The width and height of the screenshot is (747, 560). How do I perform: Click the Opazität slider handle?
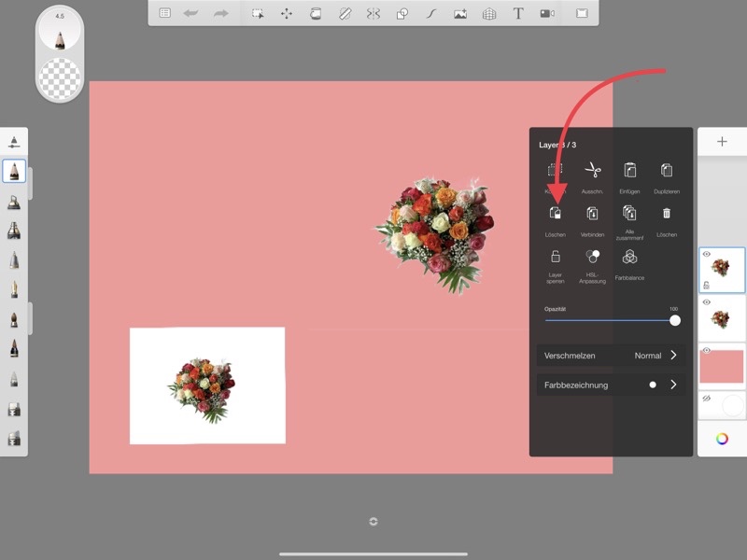pos(675,320)
